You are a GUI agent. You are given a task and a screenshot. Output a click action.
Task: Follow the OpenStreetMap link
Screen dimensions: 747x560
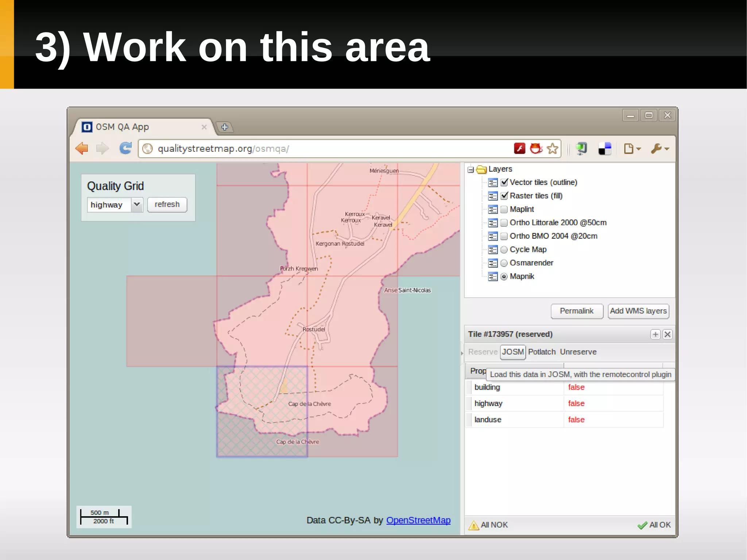pyautogui.click(x=418, y=520)
